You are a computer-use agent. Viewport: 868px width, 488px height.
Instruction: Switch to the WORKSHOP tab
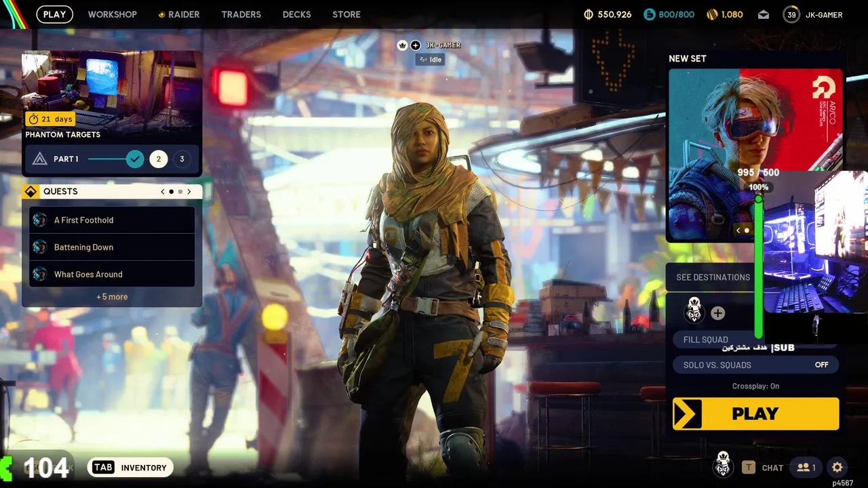(x=112, y=14)
